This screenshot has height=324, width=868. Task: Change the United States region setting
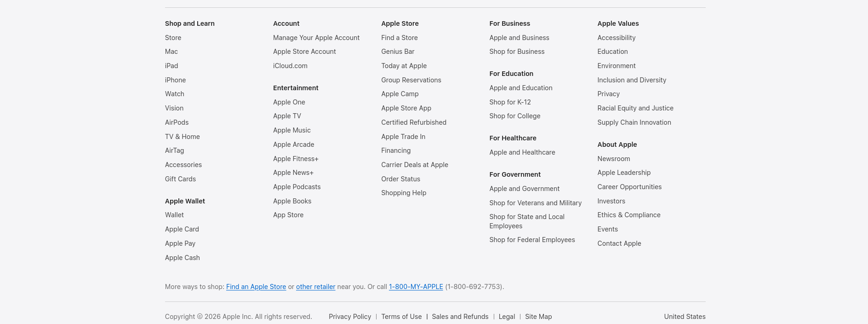684,317
